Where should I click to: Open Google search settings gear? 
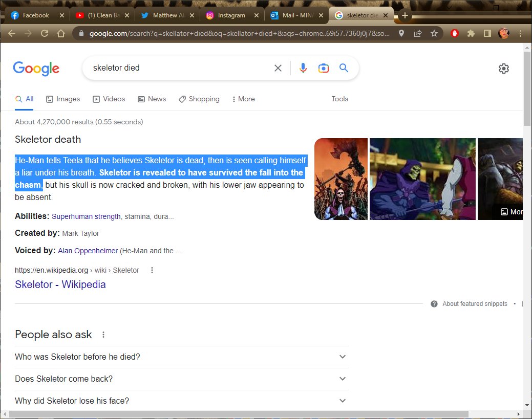point(504,69)
